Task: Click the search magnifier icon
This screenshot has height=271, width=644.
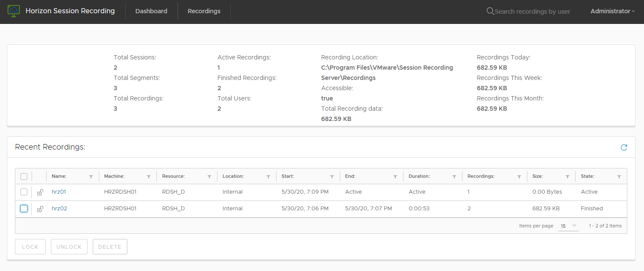Action: 490,11
